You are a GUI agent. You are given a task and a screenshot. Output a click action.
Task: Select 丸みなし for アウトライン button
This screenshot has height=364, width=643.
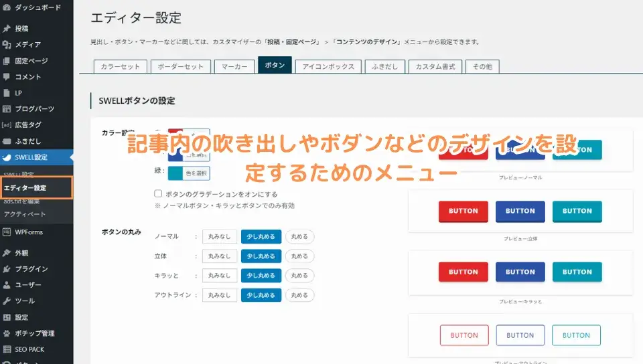tap(220, 295)
